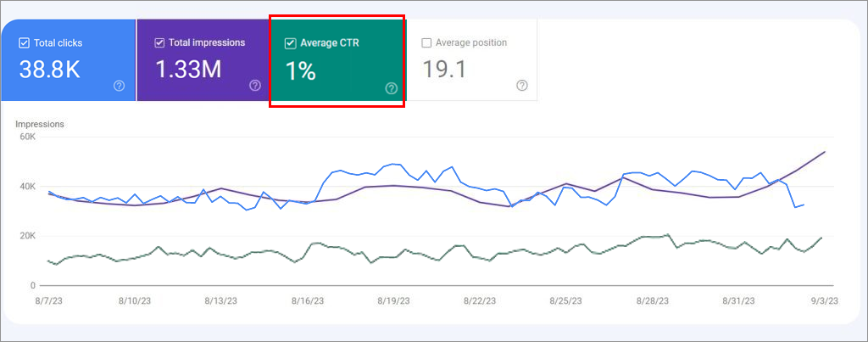Uncheck the Average CTR checkbox
The image size is (868, 342).
click(x=290, y=43)
